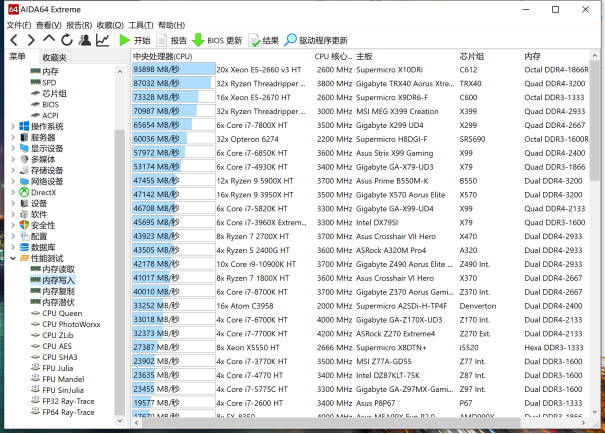The width and height of the screenshot is (605, 434).
Task: Select the FPU Mandel benchmark icon
Action: pos(35,379)
